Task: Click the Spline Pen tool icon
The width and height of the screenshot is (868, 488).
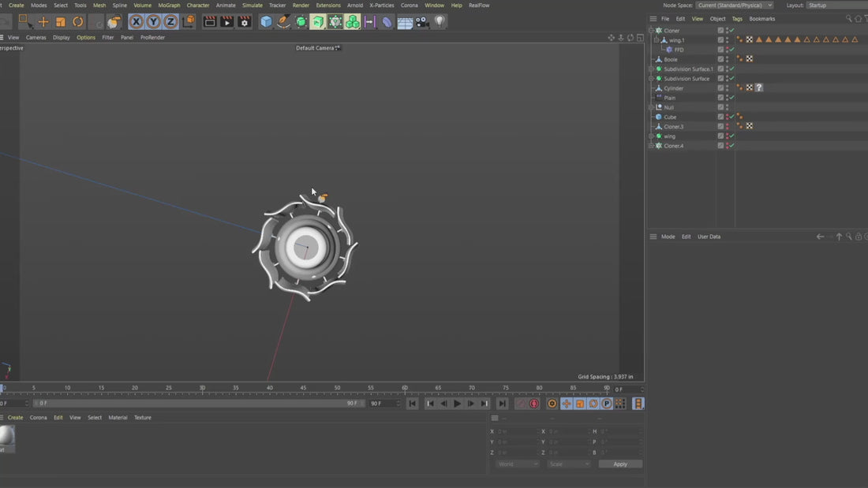Action: click(x=283, y=22)
